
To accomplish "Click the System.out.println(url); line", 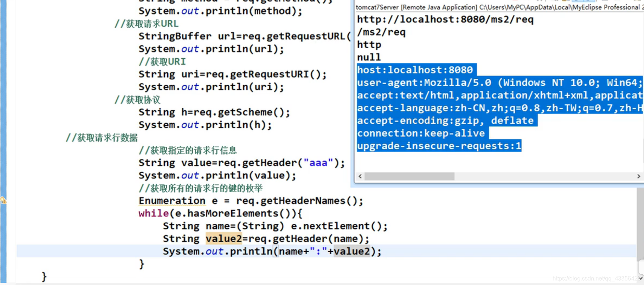I will click(211, 49).
